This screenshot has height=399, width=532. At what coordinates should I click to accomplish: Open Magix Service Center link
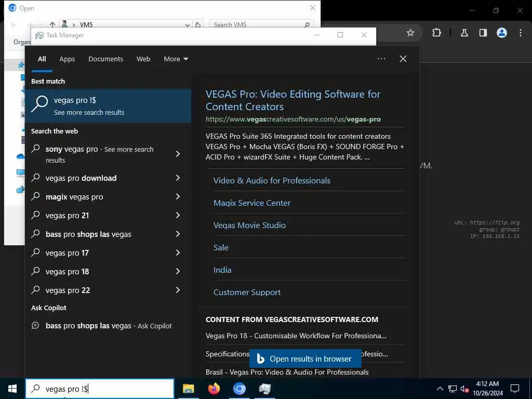coord(252,203)
